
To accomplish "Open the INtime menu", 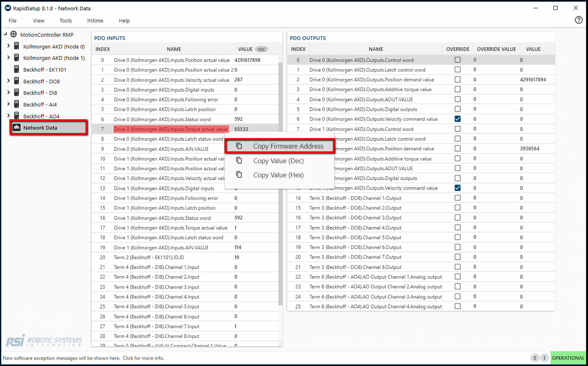I will click(95, 21).
